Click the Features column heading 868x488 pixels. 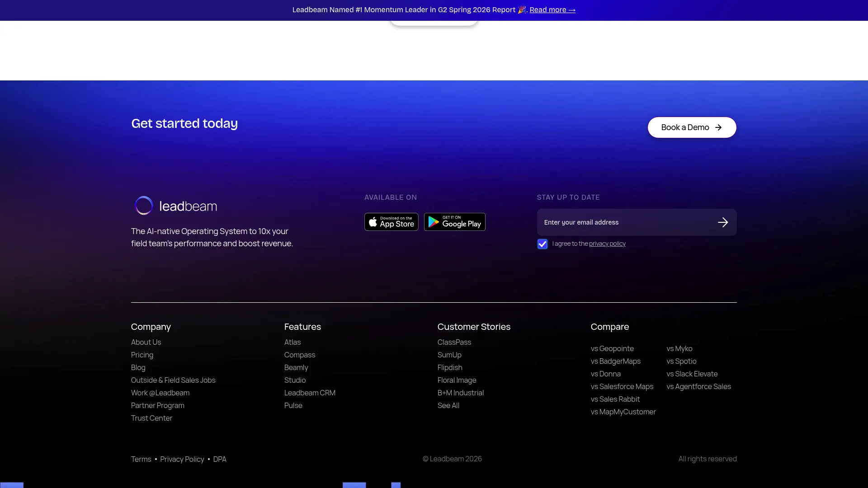click(302, 327)
